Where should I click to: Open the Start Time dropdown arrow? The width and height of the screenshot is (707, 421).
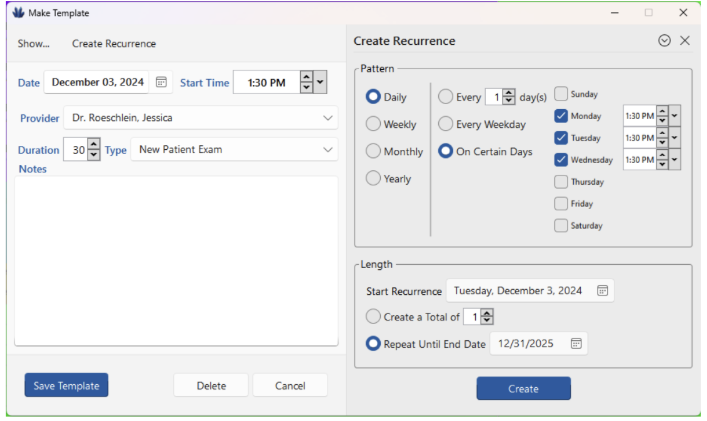(x=320, y=82)
